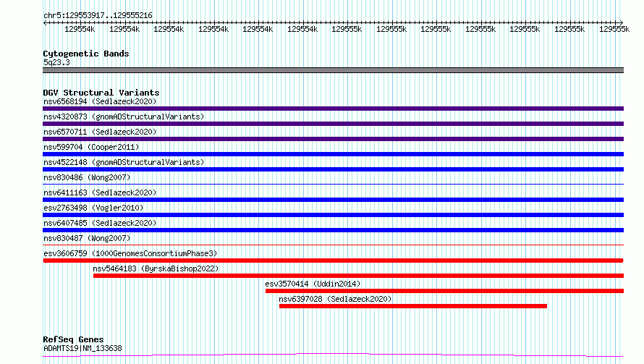644x364 pixels.
Task: Click the gray 5q23.3 cytogenetic band bar
Action: (x=333, y=70)
